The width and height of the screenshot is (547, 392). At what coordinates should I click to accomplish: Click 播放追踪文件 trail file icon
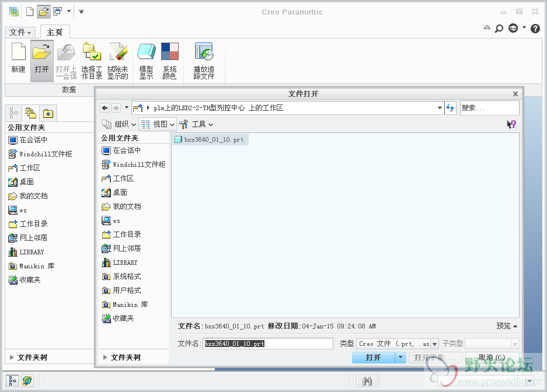pos(204,61)
